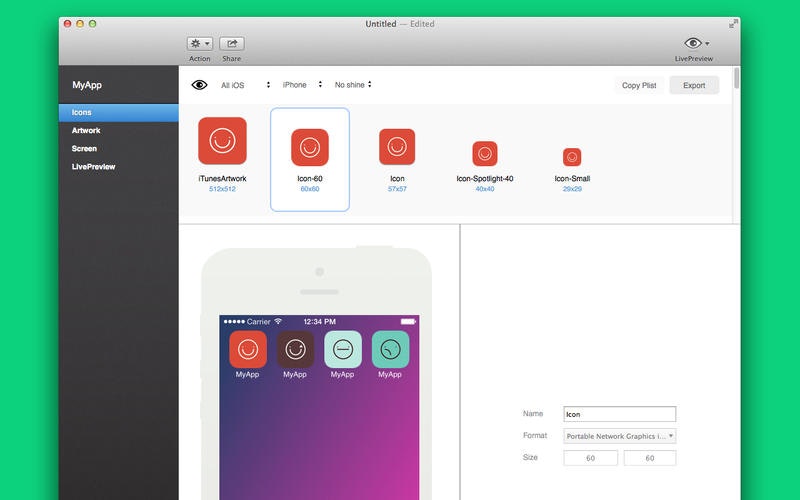The width and height of the screenshot is (800, 500).
Task: Select the 57x57 Icon thumbnail
Action: (x=397, y=147)
